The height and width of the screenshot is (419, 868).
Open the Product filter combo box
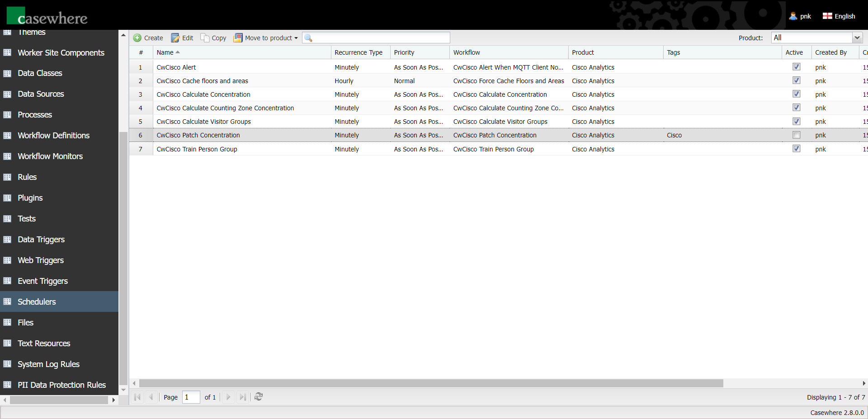(816, 38)
